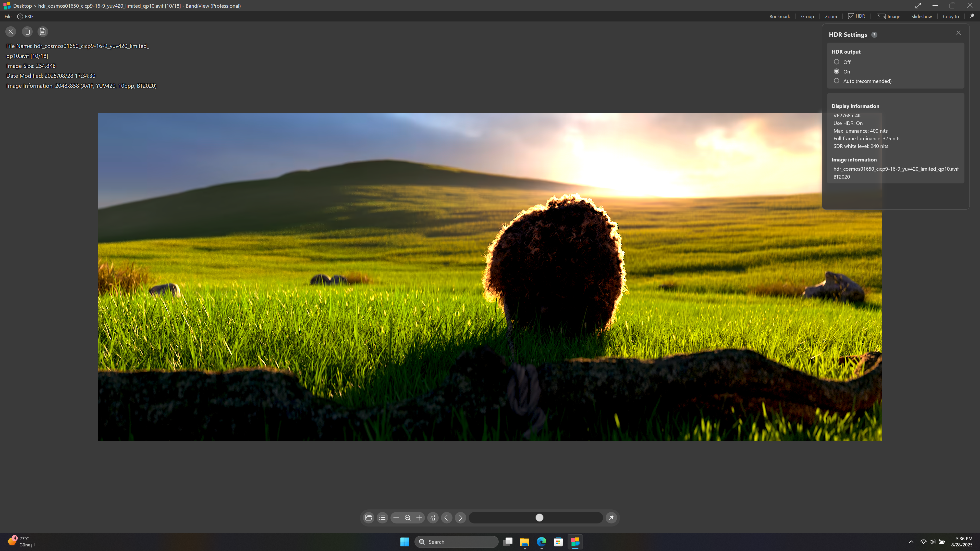This screenshot has height=551, width=980.
Task: Click the minus zoom out button
Action: (x=396, y=518)
